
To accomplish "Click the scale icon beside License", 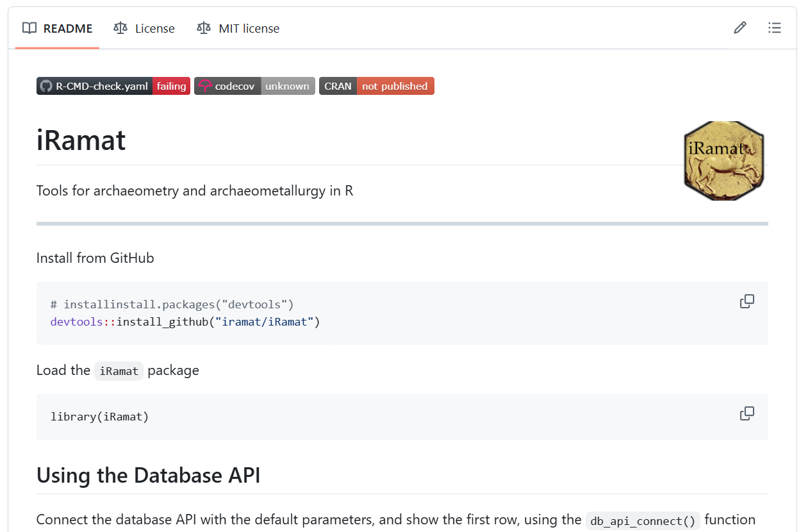I will click(x=120, y=28).
